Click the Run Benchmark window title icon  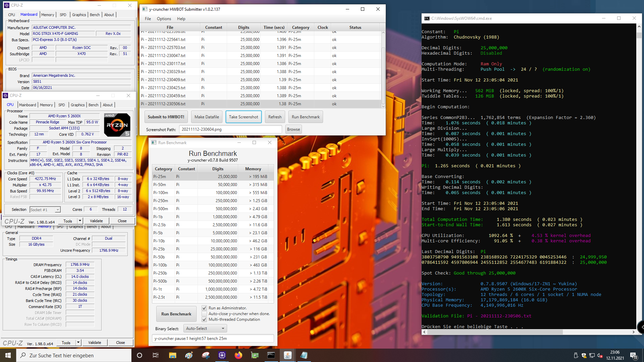(x=154, y=143)
